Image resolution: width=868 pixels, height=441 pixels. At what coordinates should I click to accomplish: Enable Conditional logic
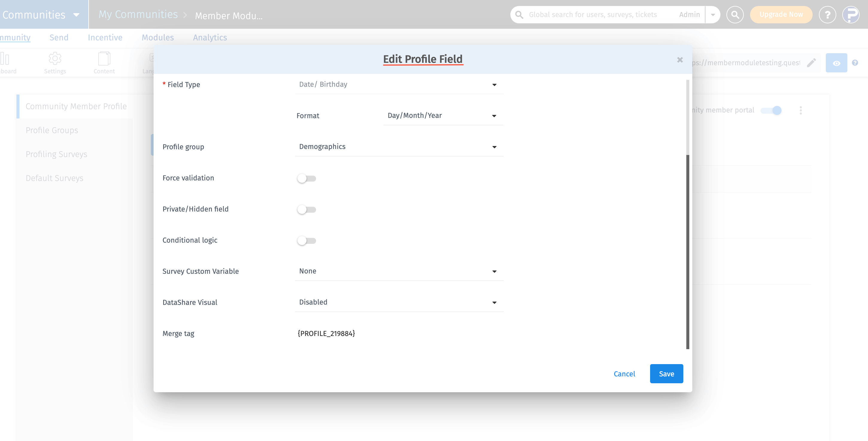(x=306, y=240)
